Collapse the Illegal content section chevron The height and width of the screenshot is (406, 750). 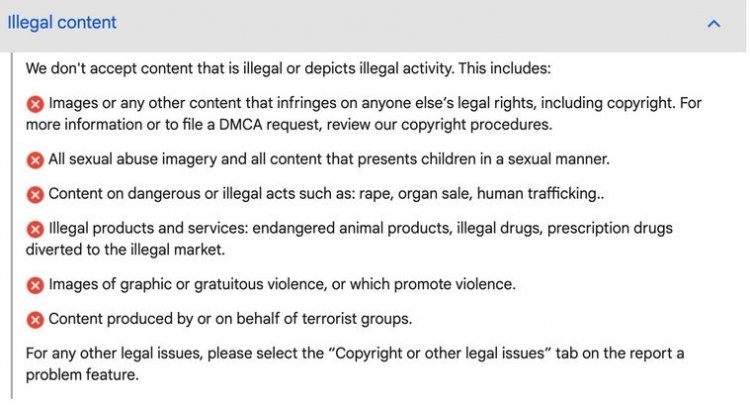pyautogui.click(x=714, y=23)
